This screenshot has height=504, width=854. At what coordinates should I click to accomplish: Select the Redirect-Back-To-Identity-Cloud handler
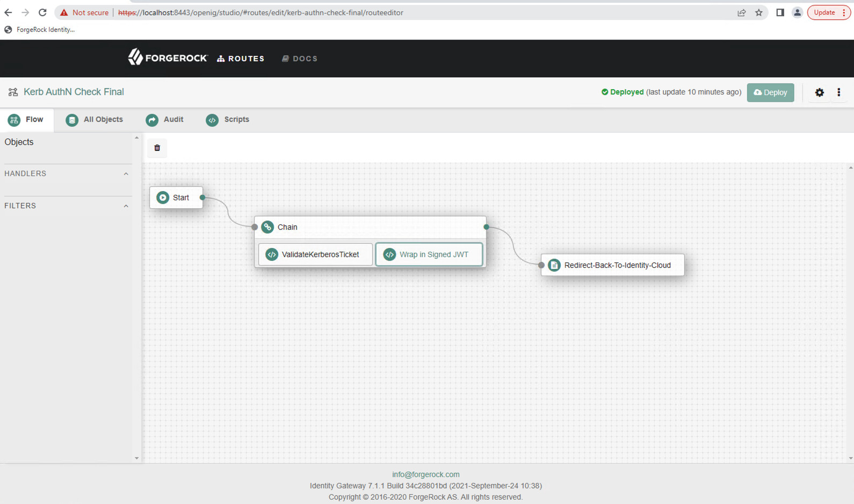613,265
